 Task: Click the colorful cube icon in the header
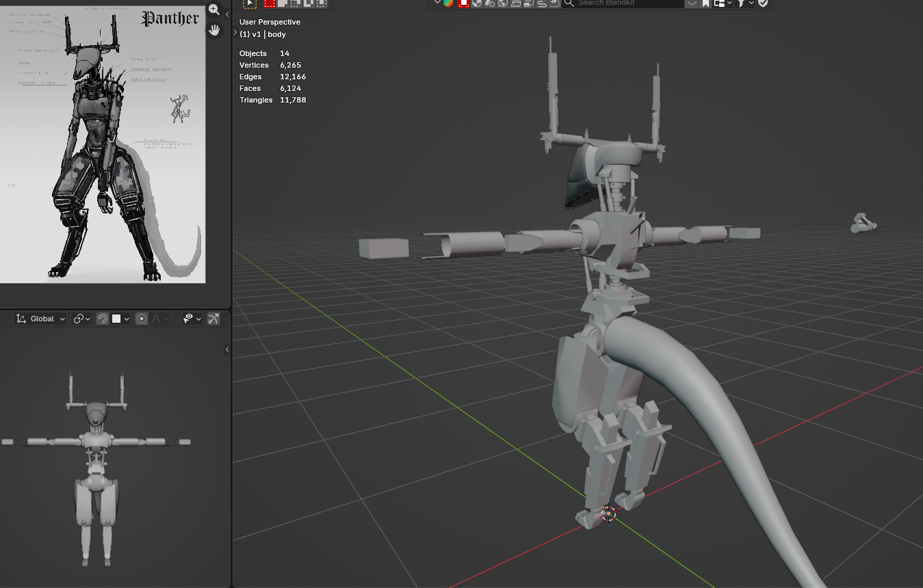click(x=448, y=3)
